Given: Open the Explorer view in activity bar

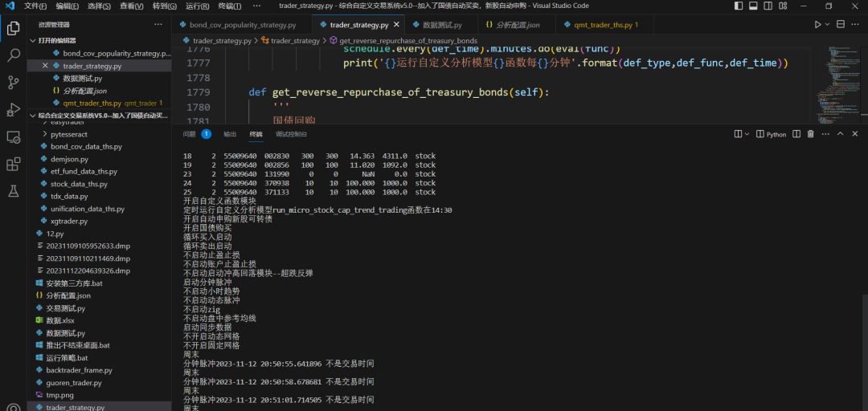Looking at the screenshot, I should point(14,28).
